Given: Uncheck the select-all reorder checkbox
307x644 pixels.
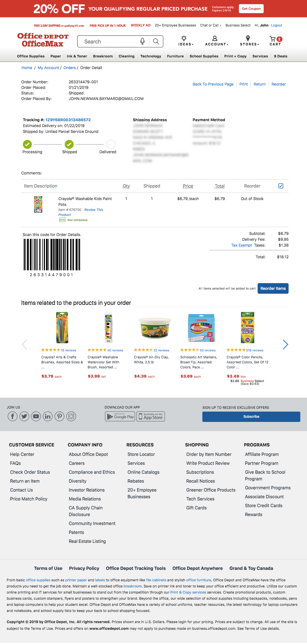Looking at the screenshot, I should click(x=280, y=186).
